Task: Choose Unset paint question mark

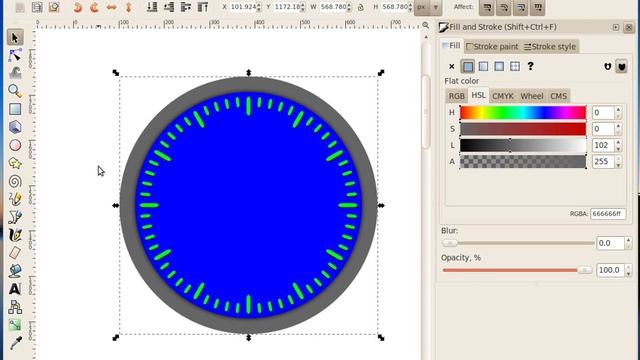Action: [530, 66]
